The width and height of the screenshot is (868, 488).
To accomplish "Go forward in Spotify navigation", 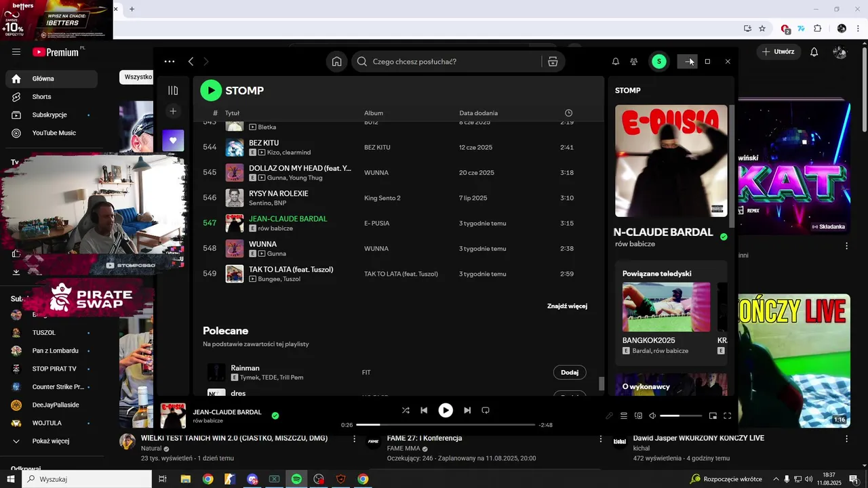I will (206, 62).
